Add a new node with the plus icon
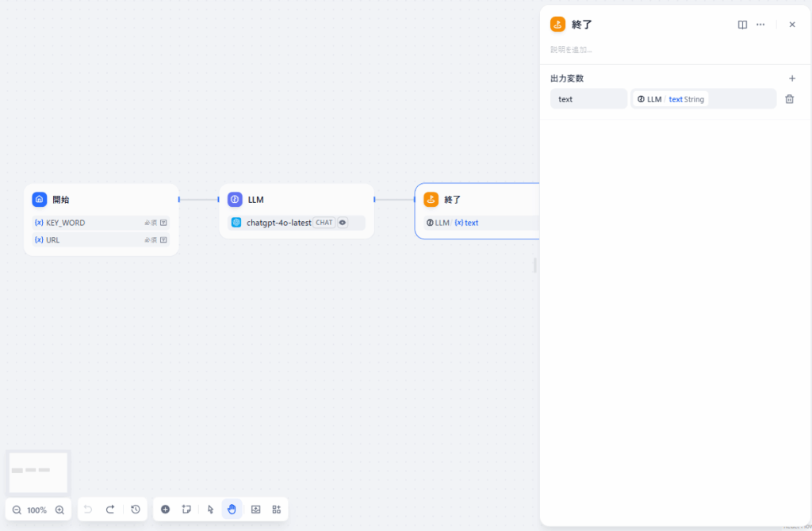 click(166, 510)
